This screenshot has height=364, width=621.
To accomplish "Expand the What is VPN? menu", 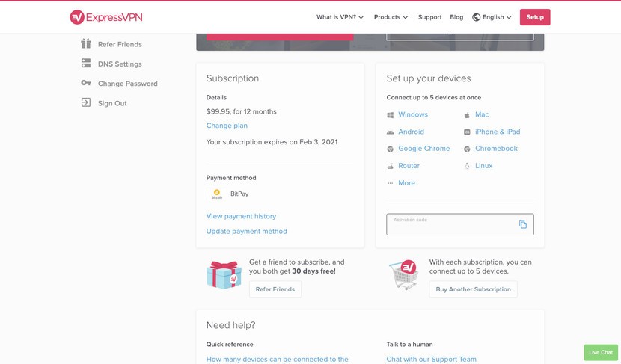I will pyautogui.click(x=340, y=17).
